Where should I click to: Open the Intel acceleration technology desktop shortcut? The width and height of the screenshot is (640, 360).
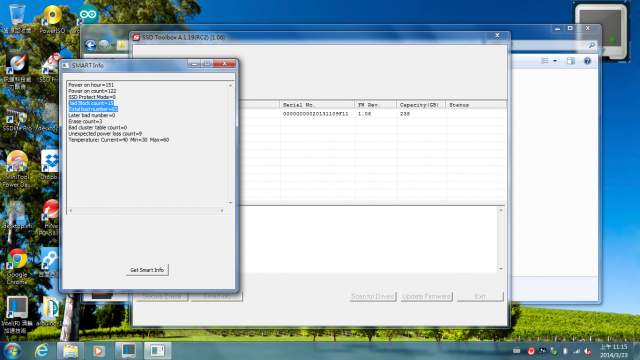pos(17,314)
